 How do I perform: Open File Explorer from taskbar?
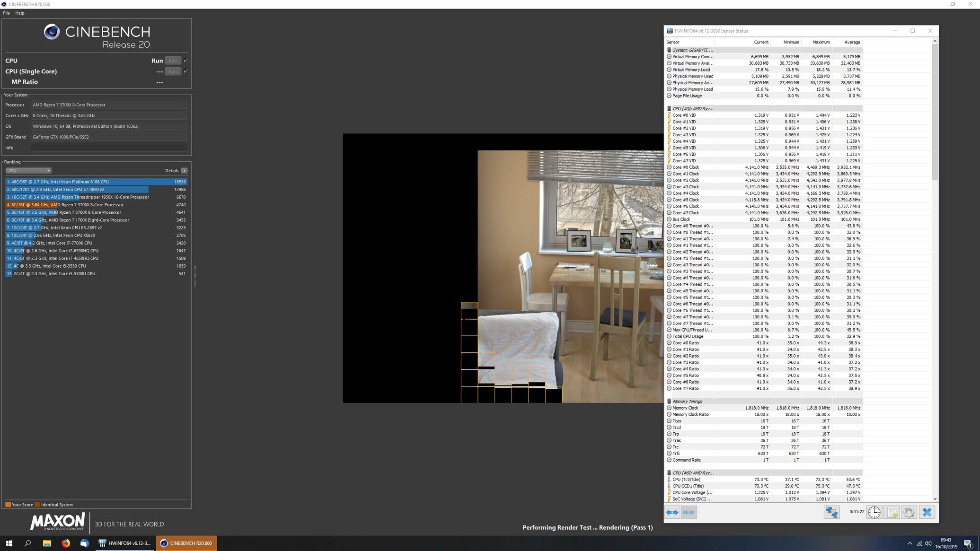[46, 543]
